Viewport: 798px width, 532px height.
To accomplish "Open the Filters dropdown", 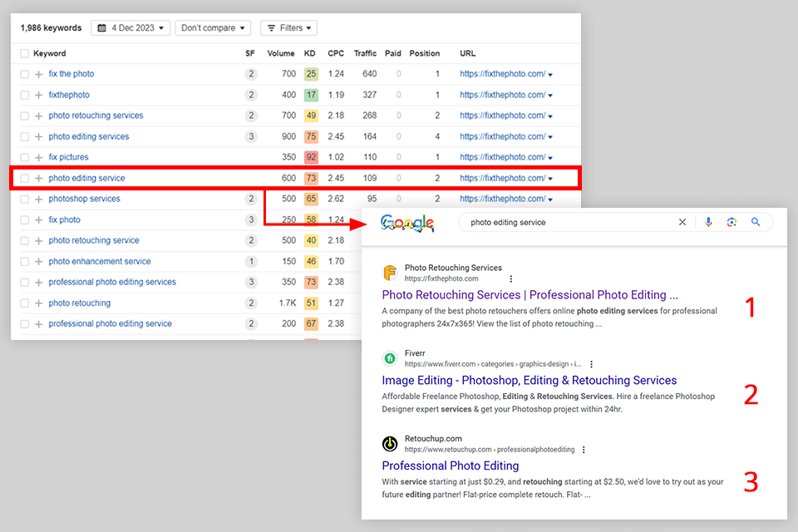I will (x=289, y=27).
